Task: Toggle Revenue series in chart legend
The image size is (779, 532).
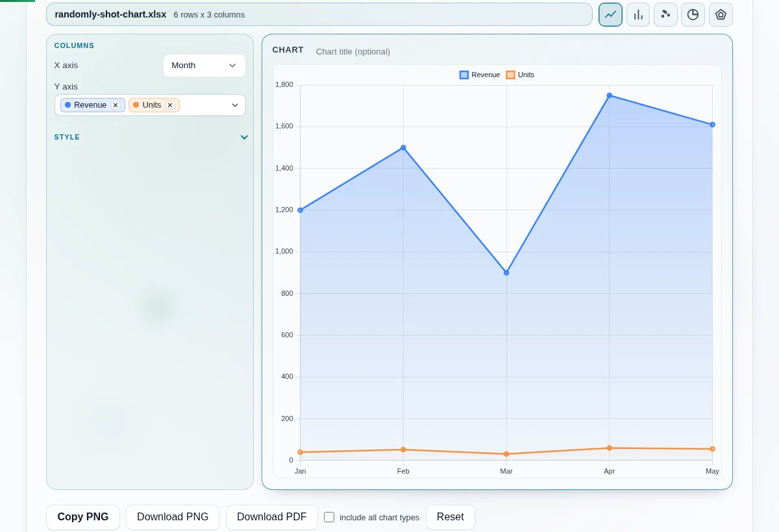Action: click(480, 75)
